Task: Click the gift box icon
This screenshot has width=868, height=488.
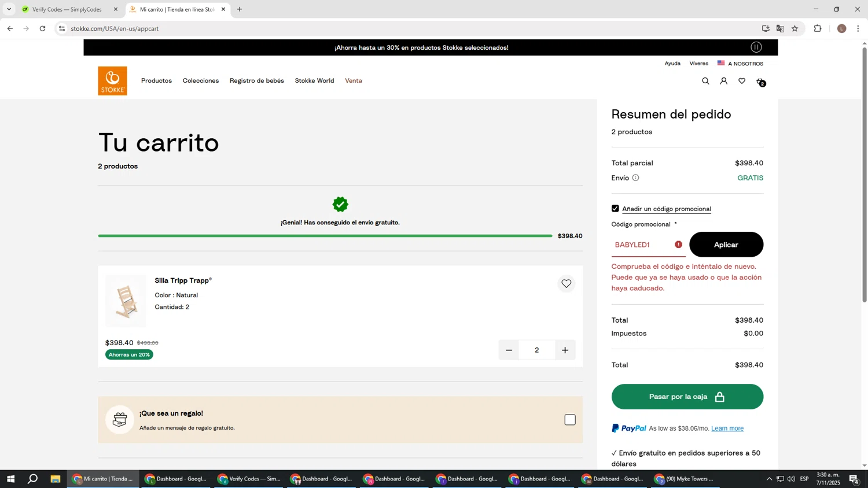Action: click(x=120, y=420)
